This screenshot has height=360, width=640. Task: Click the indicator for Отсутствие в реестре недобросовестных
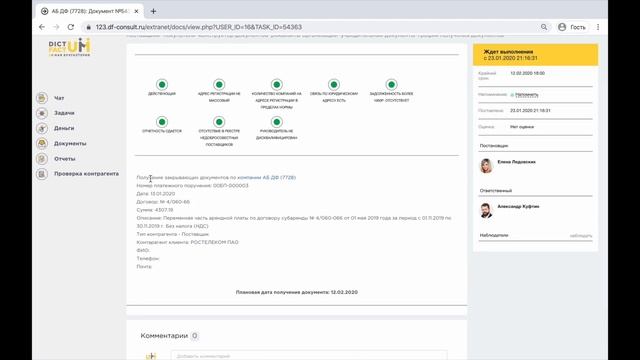pos(219,122)
